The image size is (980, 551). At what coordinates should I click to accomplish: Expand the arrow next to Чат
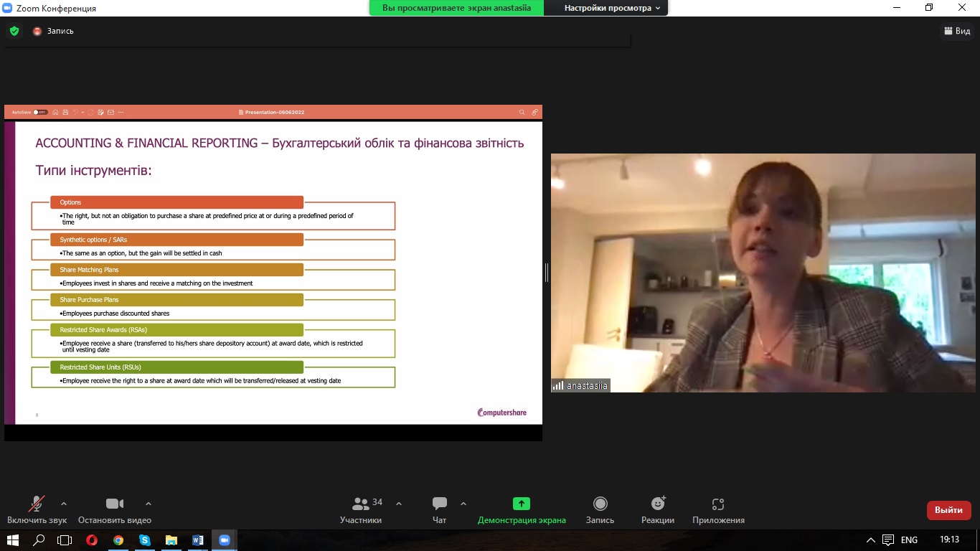pos(463,504)
